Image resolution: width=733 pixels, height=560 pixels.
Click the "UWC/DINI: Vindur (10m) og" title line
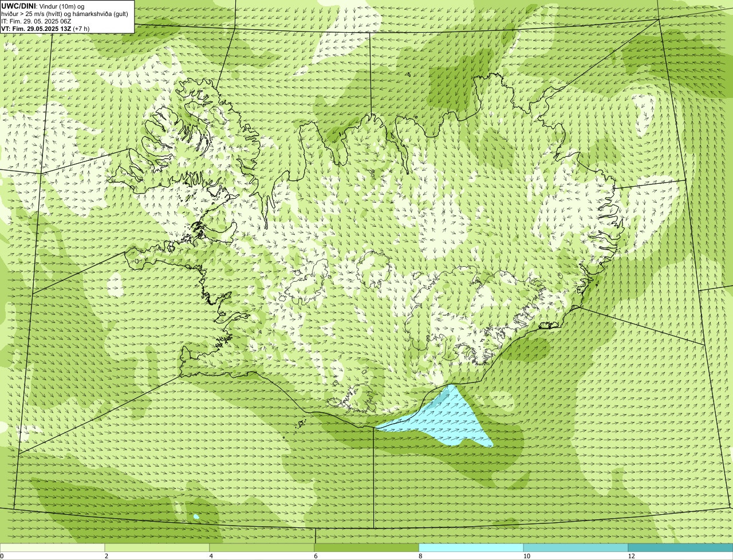pos(42,6)
